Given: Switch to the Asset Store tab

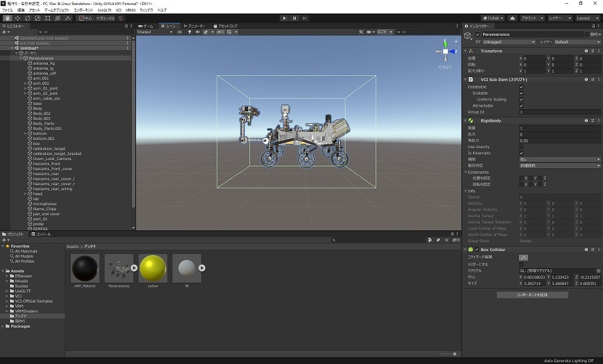Looking at the screenshot, I should coord(226,26).
